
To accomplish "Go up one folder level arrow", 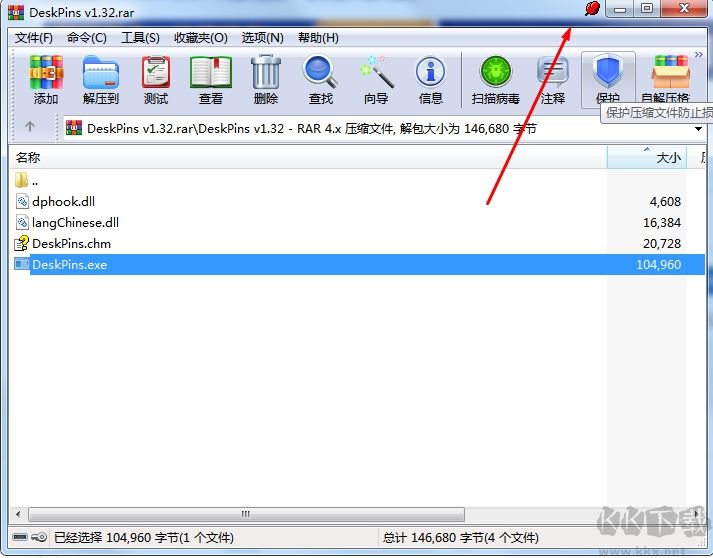I will point(30,126).
